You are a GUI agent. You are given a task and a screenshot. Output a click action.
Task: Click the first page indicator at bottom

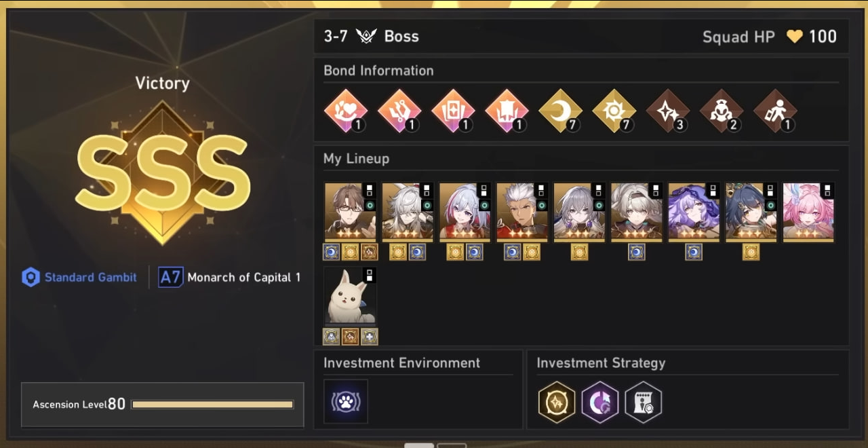click(x=419, y=445)
